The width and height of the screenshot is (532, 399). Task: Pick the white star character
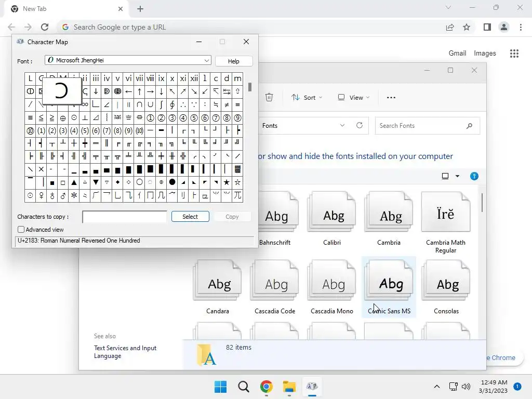pyautogui.click(x=237, y=182)
